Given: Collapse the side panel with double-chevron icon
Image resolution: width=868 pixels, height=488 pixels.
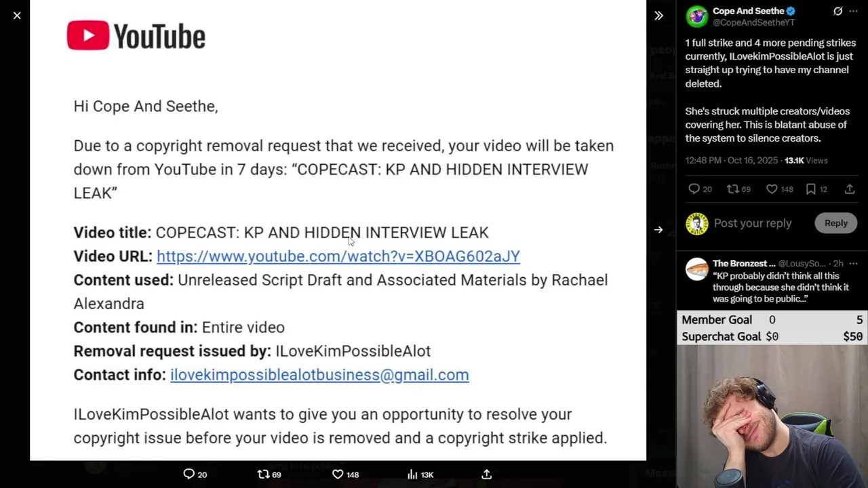Looking at the screenshot, I should click(658, 16).
